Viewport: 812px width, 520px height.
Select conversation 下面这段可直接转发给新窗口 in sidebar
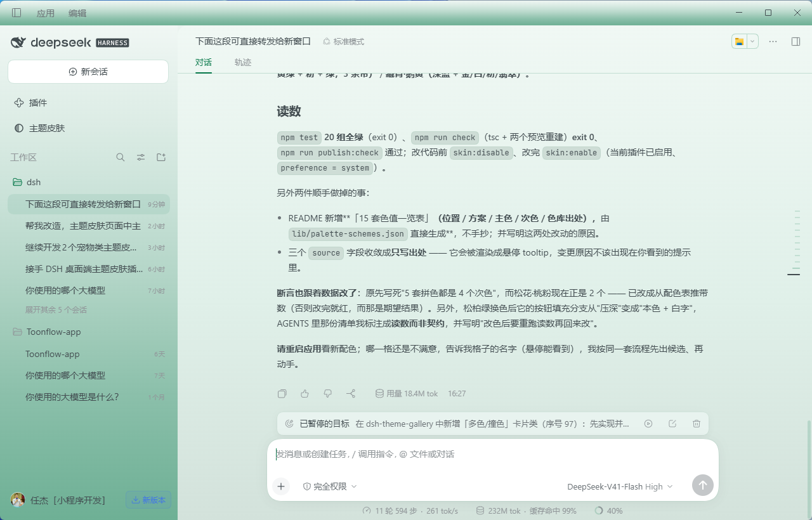(x=88, y=204)
